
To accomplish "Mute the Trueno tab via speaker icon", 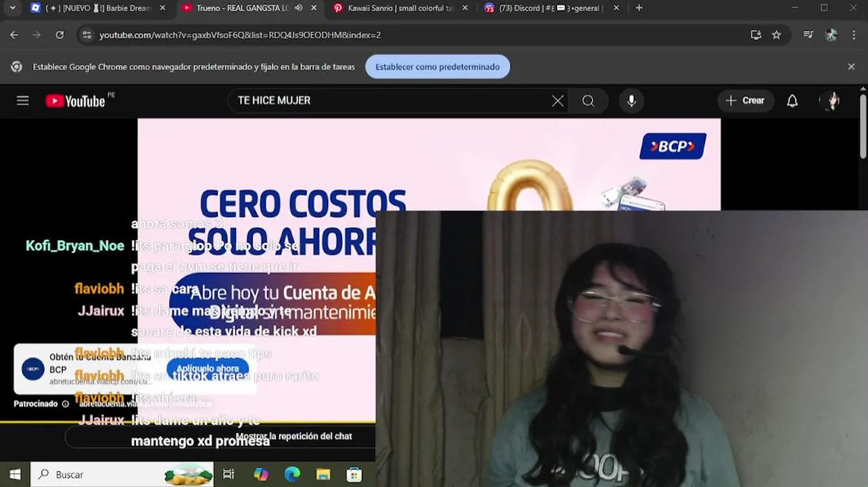I will coord(298,8).
